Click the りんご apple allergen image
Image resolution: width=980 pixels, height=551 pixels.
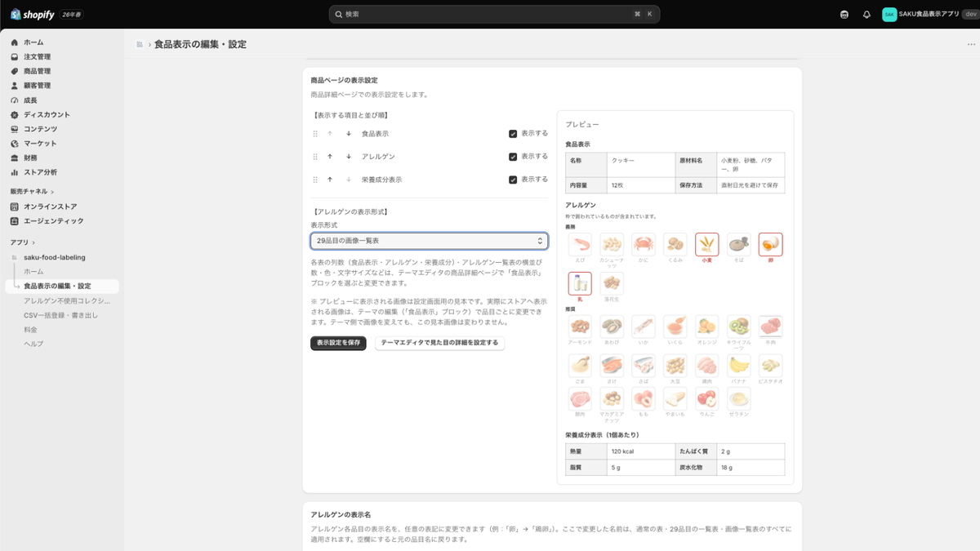pyautogui.click(x=707, y=399)
